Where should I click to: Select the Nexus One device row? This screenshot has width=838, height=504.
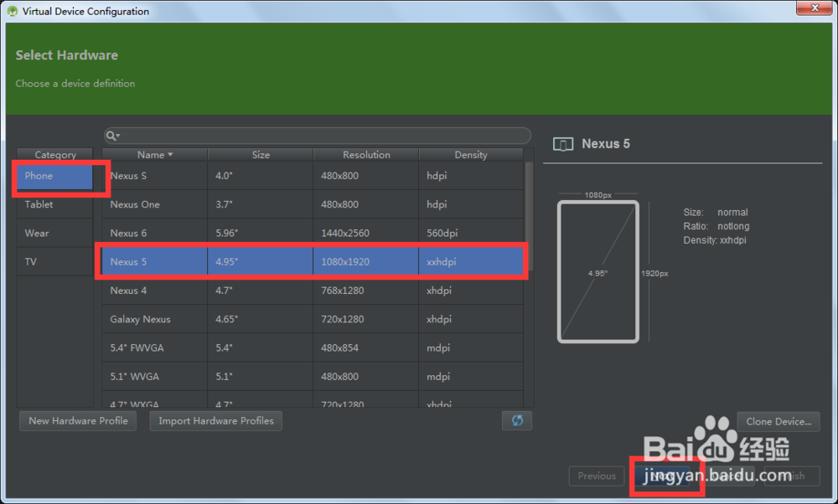pyautogui.click(x=313, y=204)
